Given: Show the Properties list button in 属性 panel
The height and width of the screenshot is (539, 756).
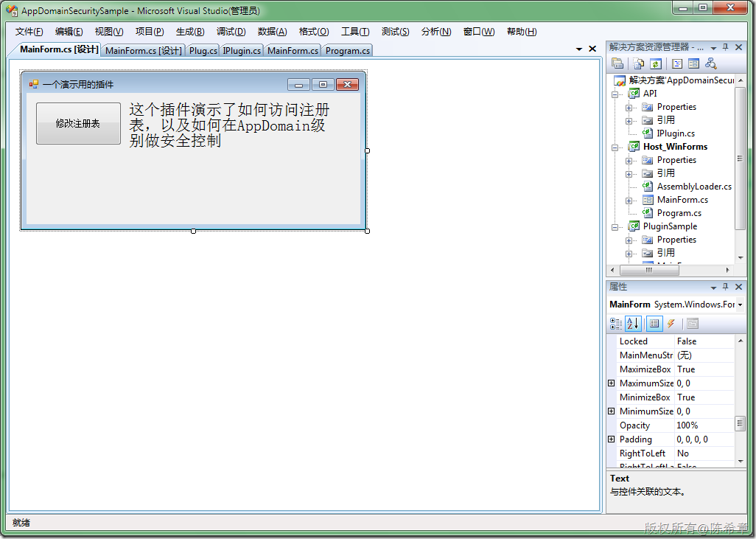Looking at the screenshot, I should tap(654, 323).
